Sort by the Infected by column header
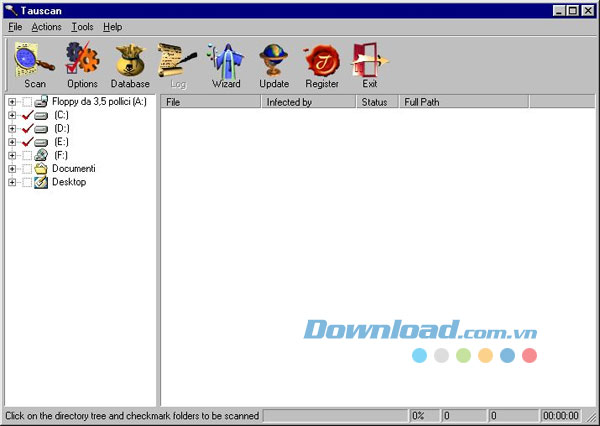 pos(308,102)
